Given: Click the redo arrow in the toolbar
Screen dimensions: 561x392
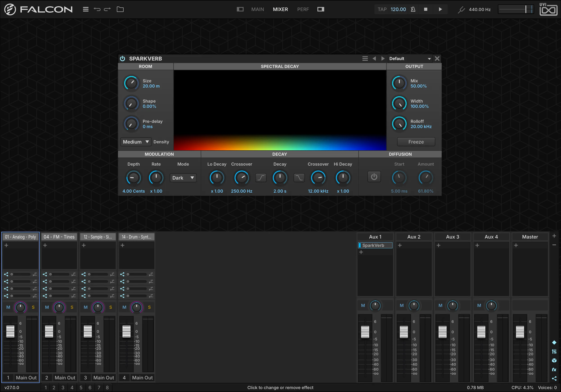Looking at the screenshot, I should pos(107,9).
